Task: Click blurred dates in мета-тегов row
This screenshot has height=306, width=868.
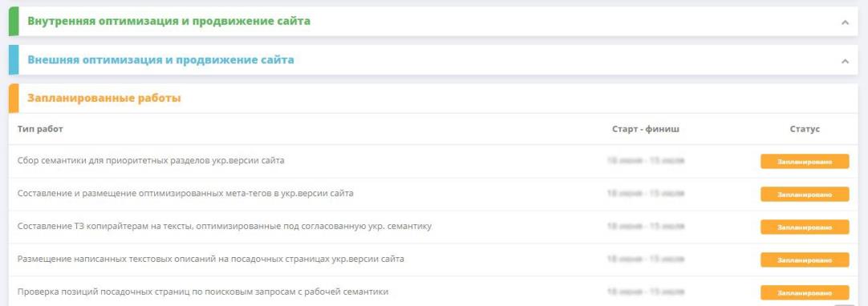Action: pyautogui.click(x=646, y=193)
